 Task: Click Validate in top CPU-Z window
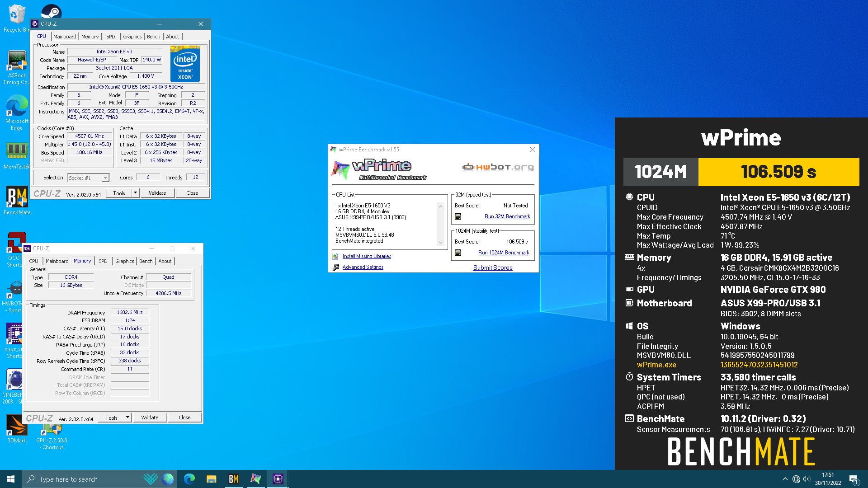157,193
